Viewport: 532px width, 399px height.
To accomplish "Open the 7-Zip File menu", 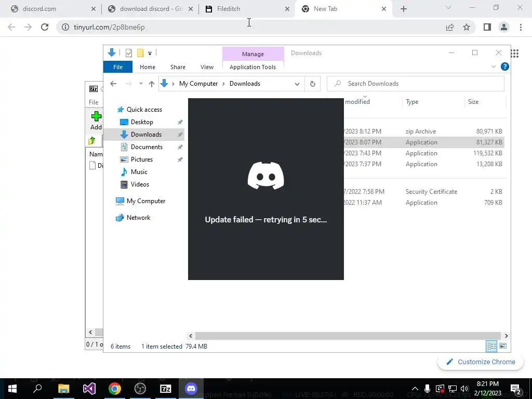I will [94, 102].
